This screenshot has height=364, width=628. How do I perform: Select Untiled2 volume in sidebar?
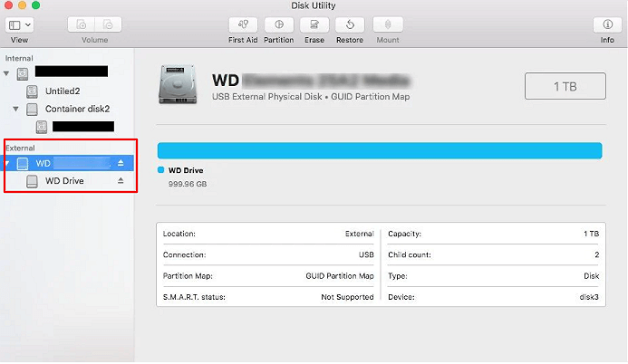[x=63, y=91]
